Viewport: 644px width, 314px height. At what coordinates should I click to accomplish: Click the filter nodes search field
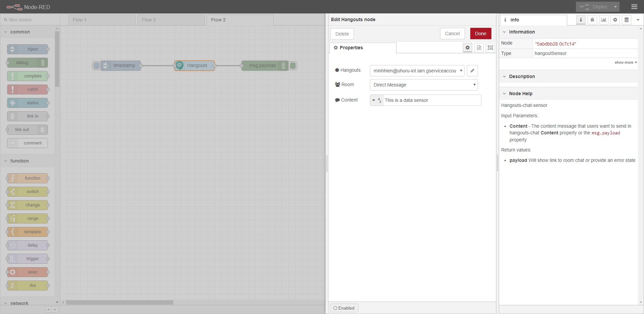coord(30,20)
